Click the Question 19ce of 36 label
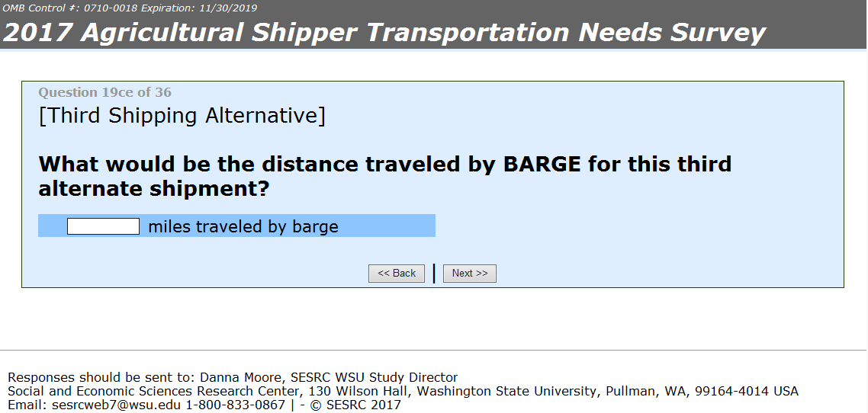Screen dimensions: 868x413 [104, 93]
